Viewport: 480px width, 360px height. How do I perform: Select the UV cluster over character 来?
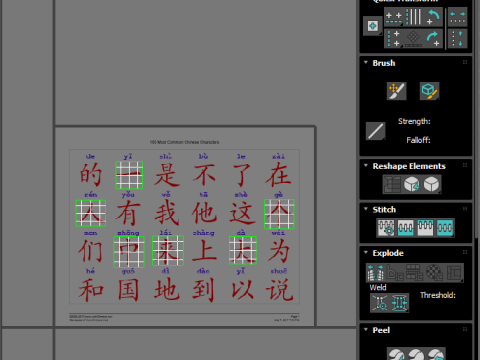pyautogui.click(x=168, y=251)
